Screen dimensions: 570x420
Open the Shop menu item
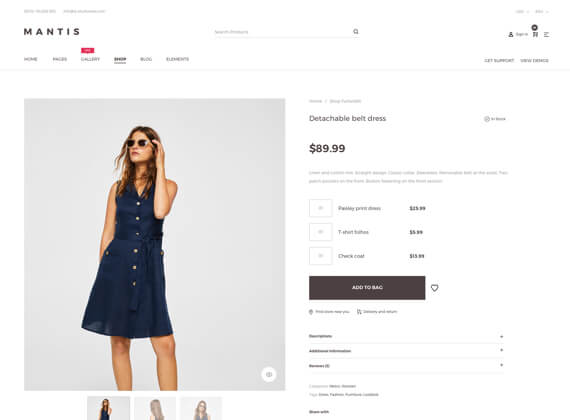(x=120, y=59)
